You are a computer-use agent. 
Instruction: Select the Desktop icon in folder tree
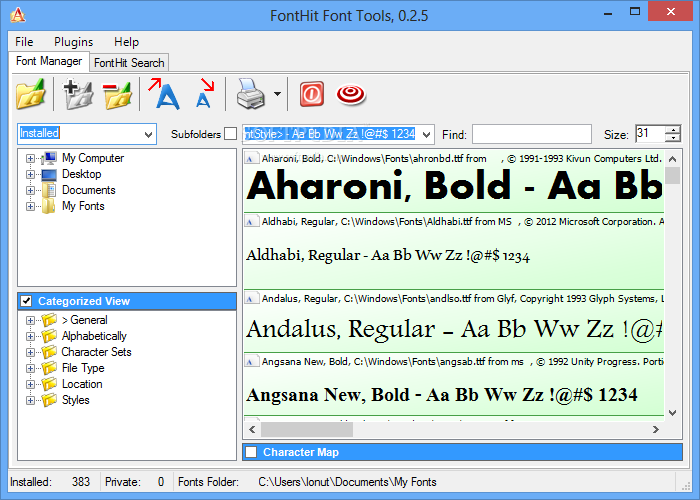[49, 174]
